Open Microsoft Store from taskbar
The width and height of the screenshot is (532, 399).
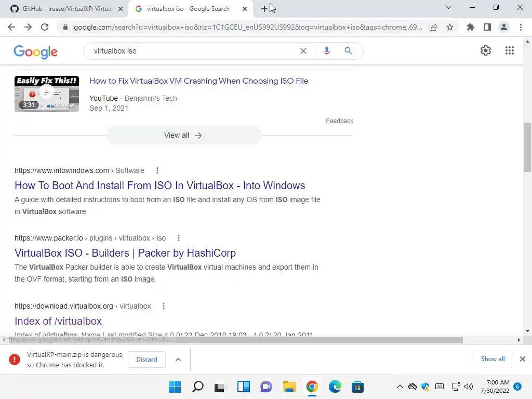pyautogui.click(x=357, y=387)
